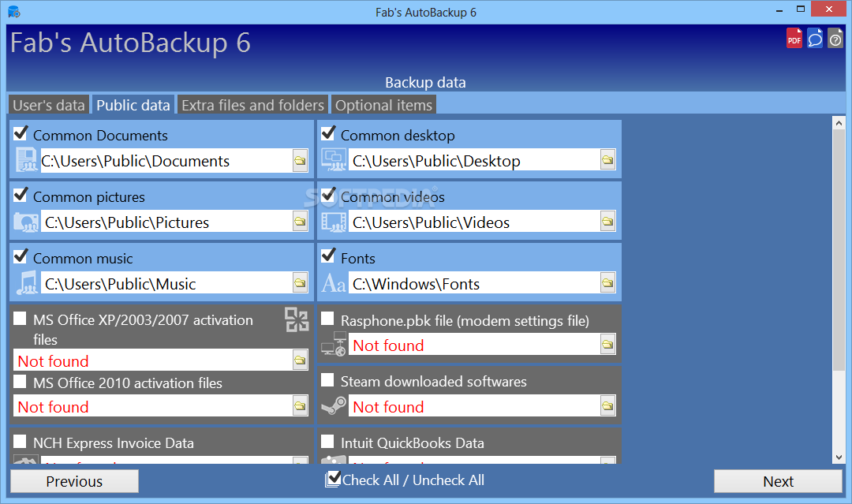
Task: Open the PDF help document icon
Action: [x=794, y=39]
